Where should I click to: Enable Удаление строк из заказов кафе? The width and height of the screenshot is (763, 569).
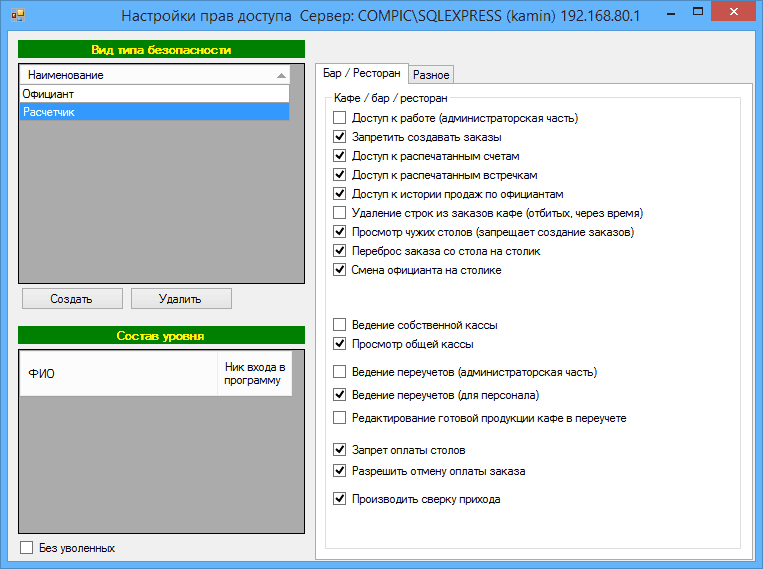point(340,213)
